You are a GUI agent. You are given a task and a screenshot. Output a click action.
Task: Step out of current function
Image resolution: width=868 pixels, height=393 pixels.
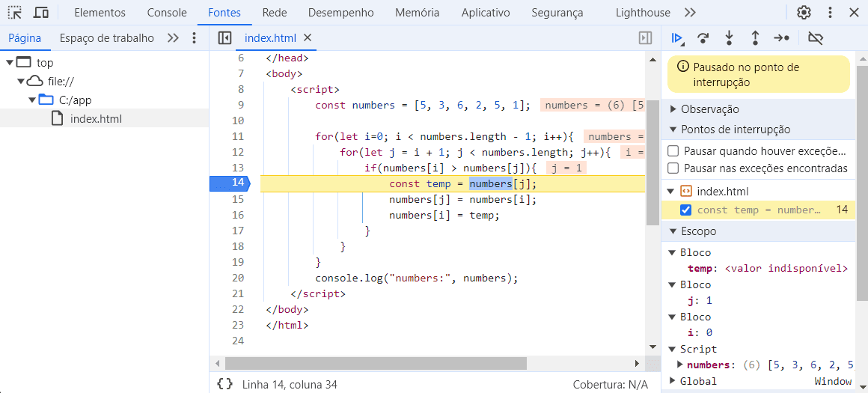[755, 38]
